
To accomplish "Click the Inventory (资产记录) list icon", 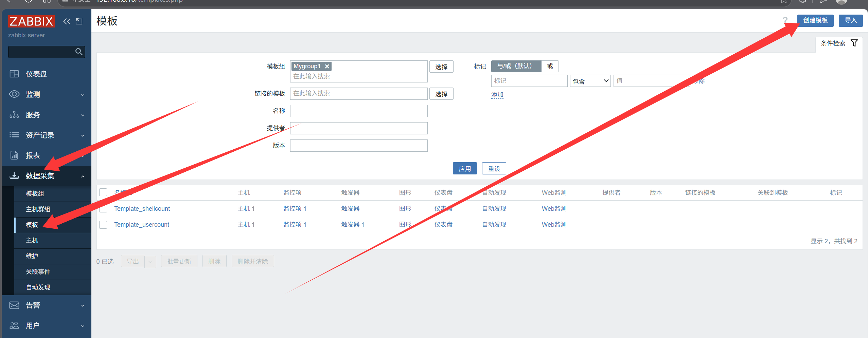I will tap(14, 135).
